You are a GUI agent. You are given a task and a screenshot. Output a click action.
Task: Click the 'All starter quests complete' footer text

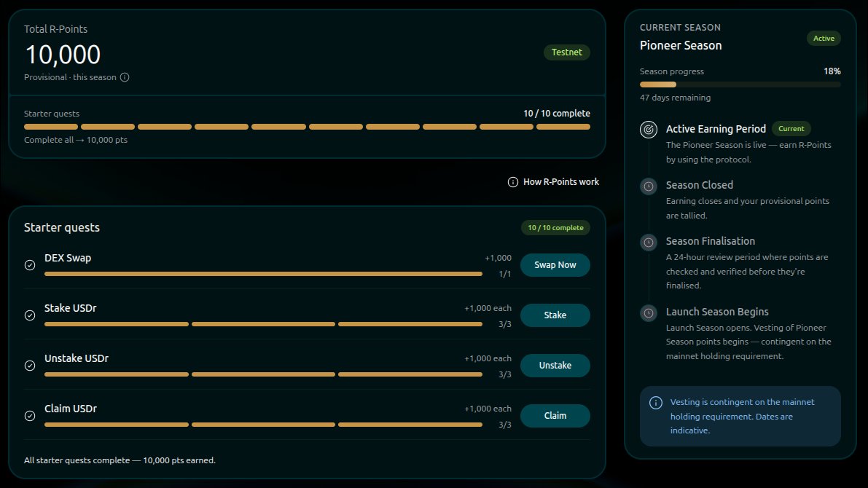pyautogui.click(x=120, y=460)
